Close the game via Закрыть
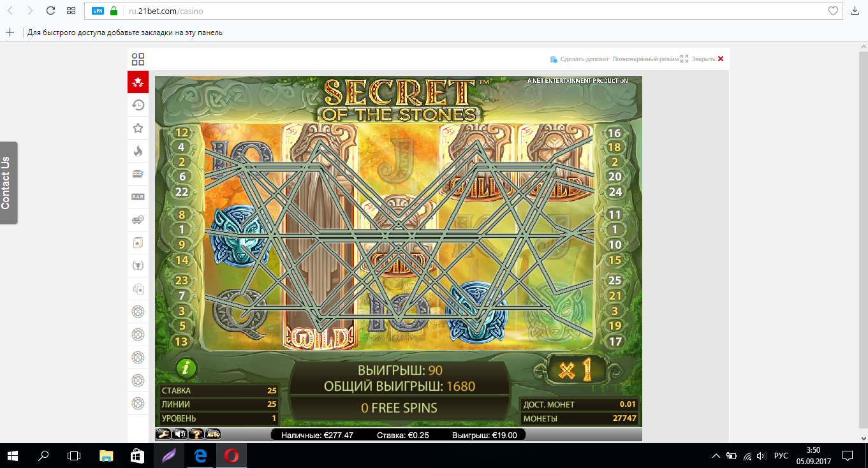Image resolution: width=868 pixels, height=468 pixels. tap(707, 59)
